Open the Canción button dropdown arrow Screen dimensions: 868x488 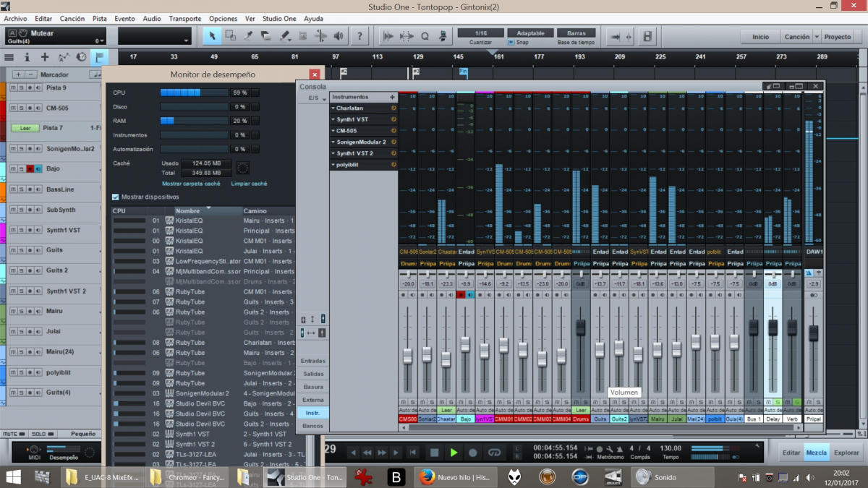click(817, 36)
